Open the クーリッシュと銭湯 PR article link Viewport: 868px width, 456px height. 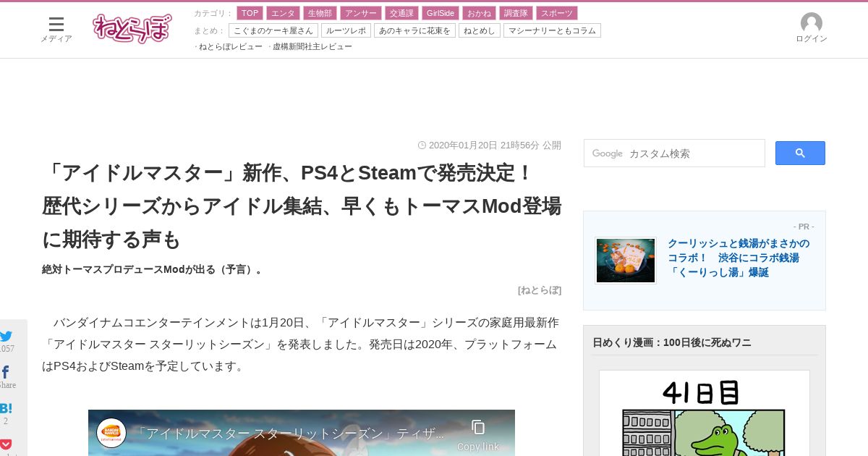point(739,258)
